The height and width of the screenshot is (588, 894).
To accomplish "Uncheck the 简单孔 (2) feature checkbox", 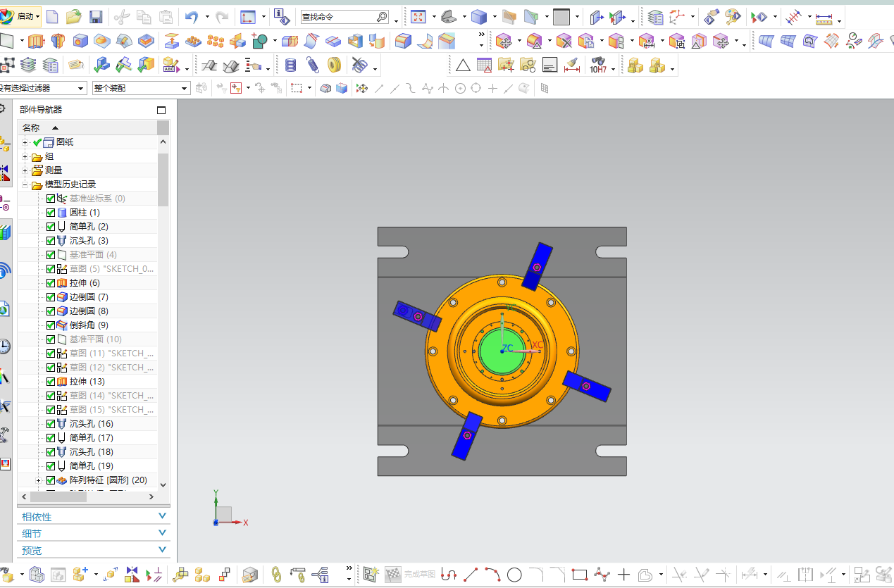I will pos(51,227).
